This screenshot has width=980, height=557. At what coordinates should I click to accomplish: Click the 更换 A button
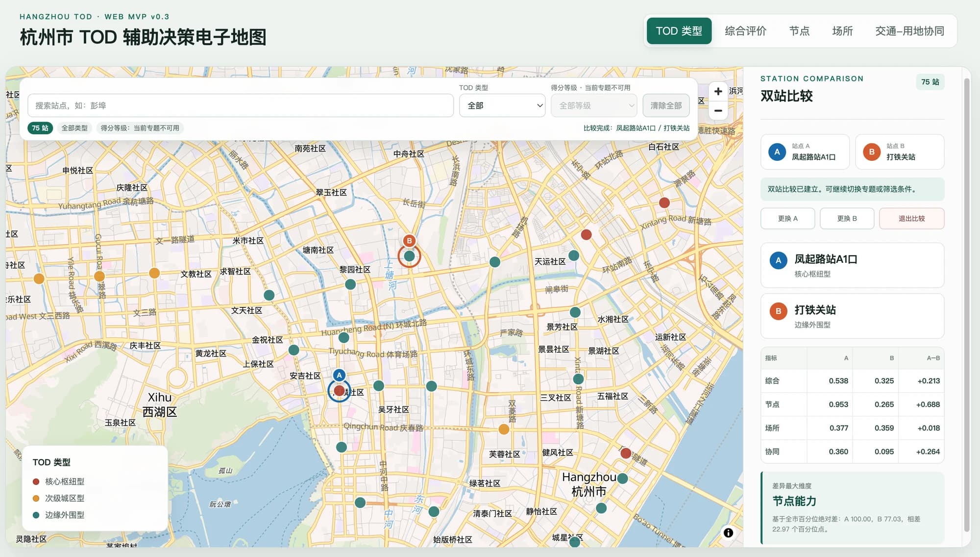[x=787, y=219]
